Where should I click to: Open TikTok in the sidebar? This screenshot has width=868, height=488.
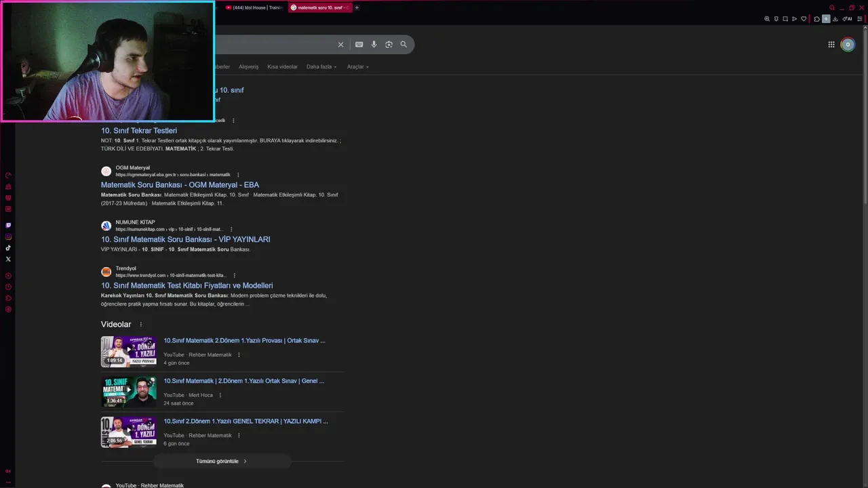[x=8, y=248]
